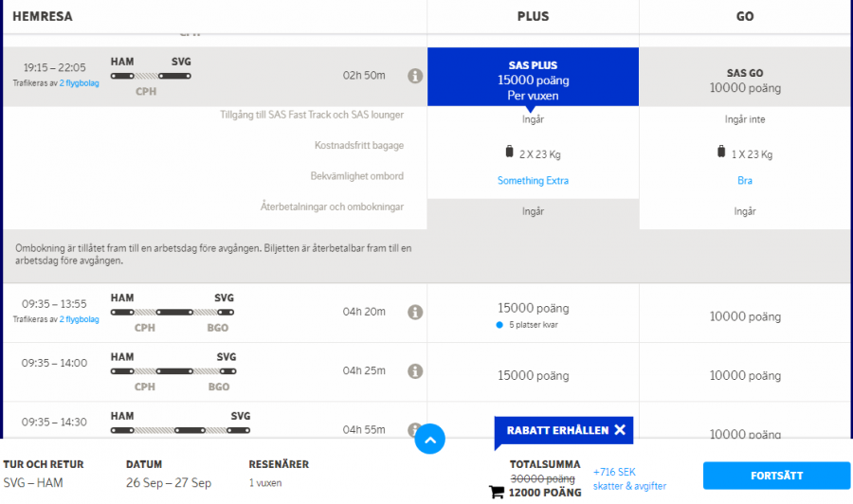The height and width of the screenshot is (504, 853).
Task: Open 2 flygbolag link on 19:15 flight
Action: (79, 83)
